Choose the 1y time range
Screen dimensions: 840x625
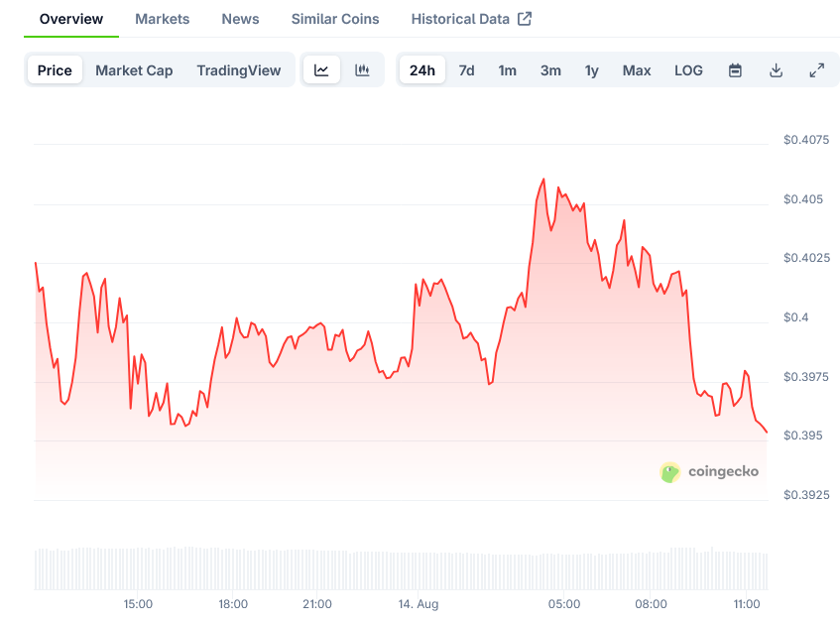[591, 70]
